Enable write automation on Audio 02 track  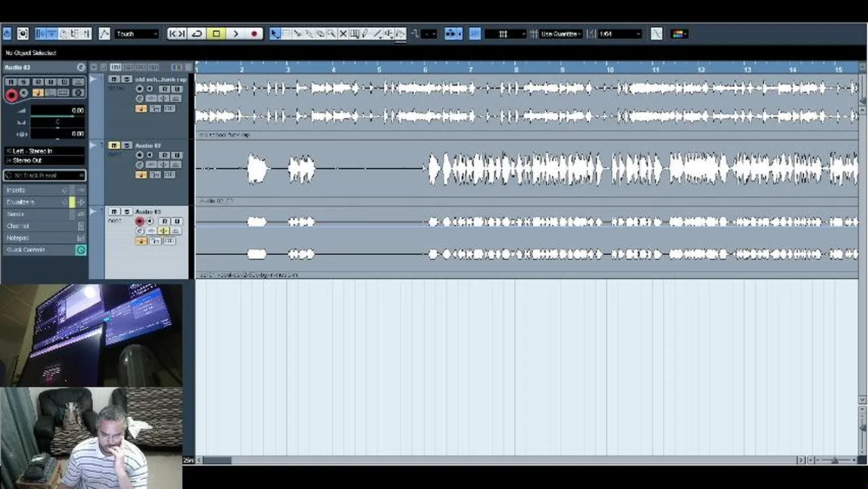pyautogui.click(x=177, y=155)
